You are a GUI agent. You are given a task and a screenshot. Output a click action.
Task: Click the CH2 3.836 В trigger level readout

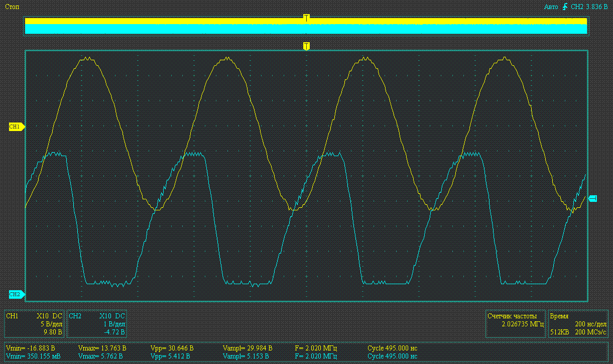point(589,7)
